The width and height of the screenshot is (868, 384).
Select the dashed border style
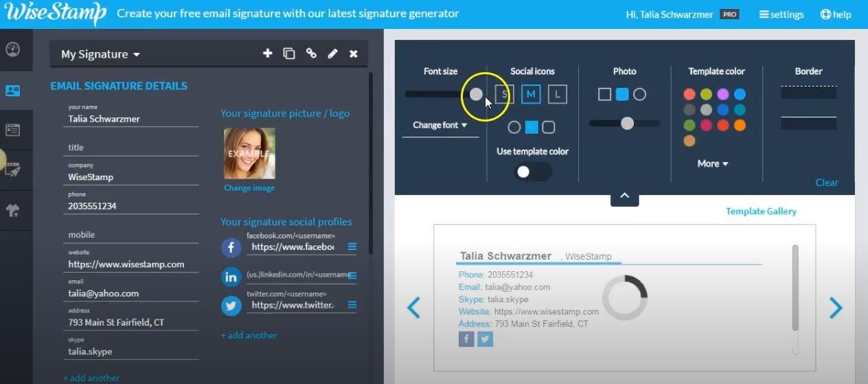[x=809, y=92]
